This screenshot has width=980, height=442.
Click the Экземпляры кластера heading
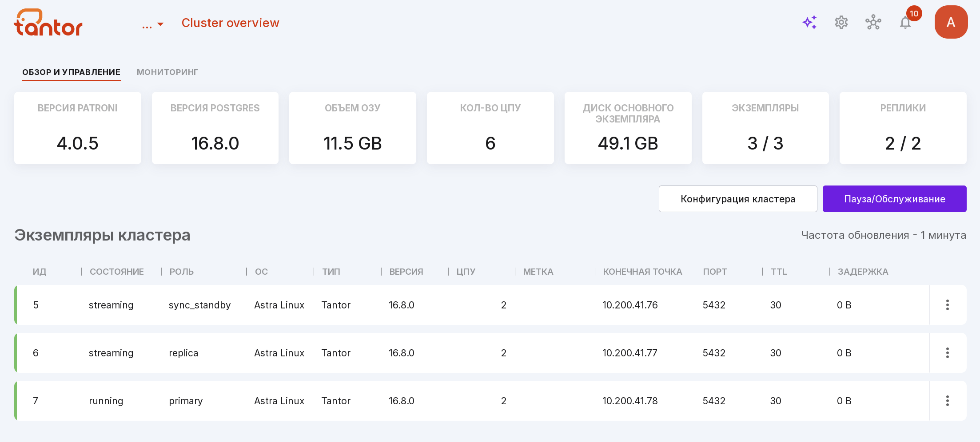[x=102, y=235]
